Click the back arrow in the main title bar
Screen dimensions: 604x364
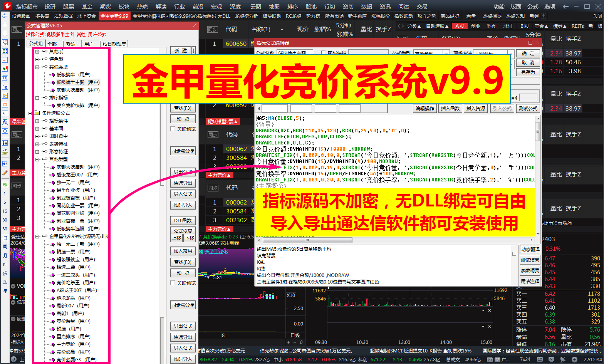click(565, 7)
